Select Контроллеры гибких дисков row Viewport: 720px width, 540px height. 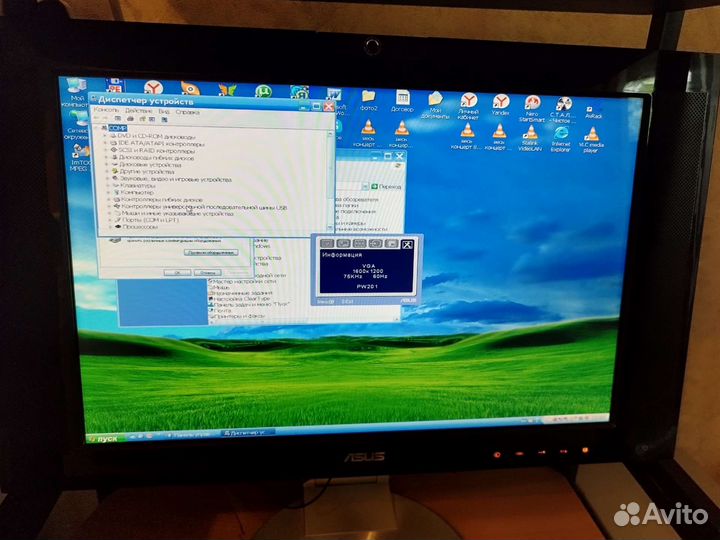158,200
